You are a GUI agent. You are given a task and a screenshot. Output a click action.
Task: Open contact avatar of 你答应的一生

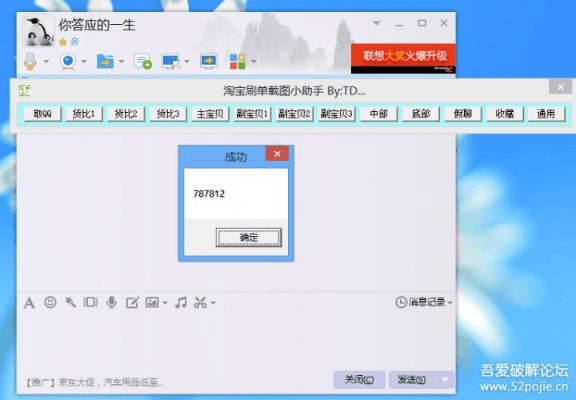pyautogui.click(x=37, y=31)
